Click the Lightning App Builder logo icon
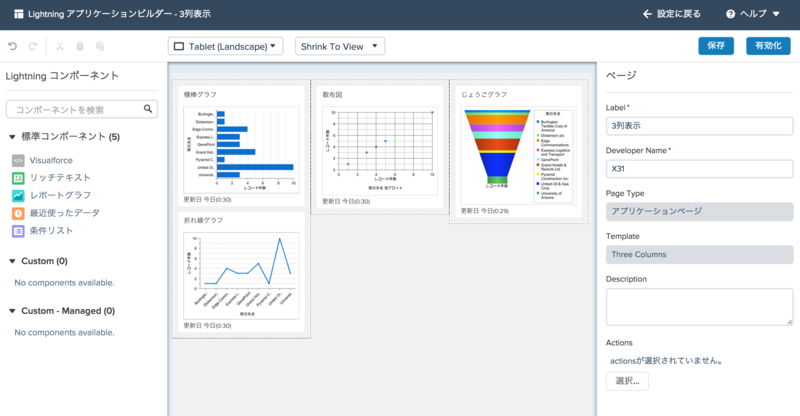Screen dimensions: 800x416 coord(18,14)
